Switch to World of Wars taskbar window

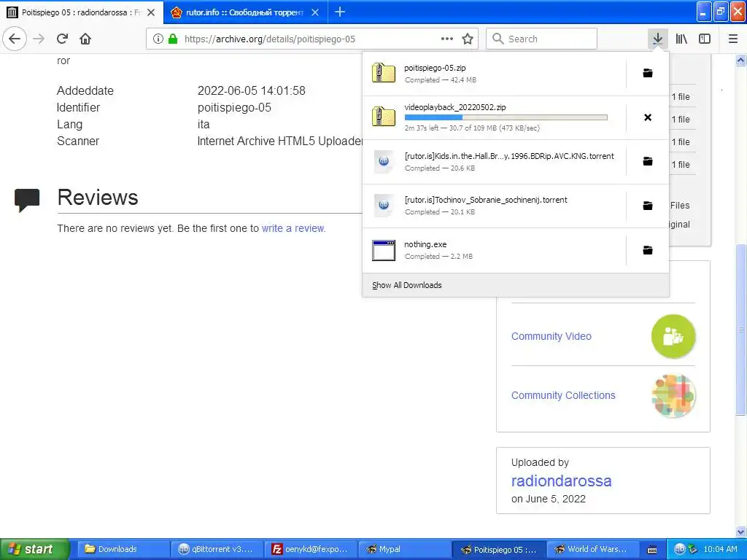[x=592, y=549]
